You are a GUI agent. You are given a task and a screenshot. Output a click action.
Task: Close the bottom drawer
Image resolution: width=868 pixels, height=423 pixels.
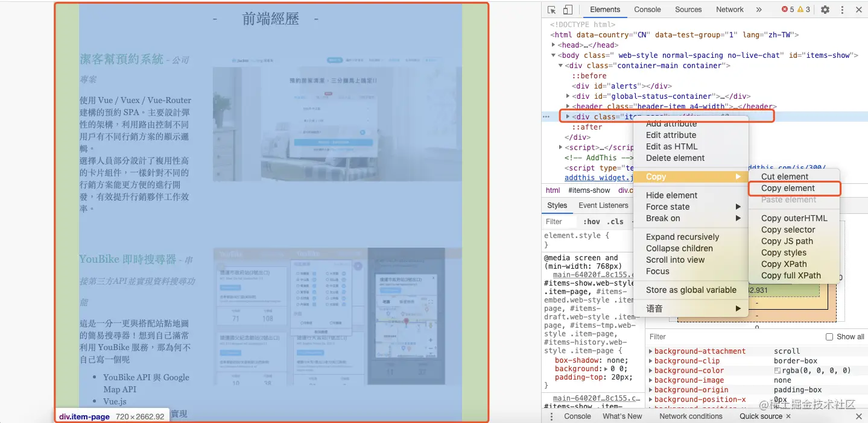click(859, 416)
